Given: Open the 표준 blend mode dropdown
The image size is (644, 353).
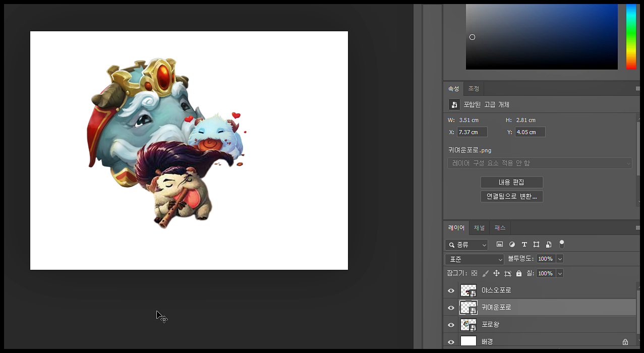Looking at the screenshot, I should (x=475, y=259).
